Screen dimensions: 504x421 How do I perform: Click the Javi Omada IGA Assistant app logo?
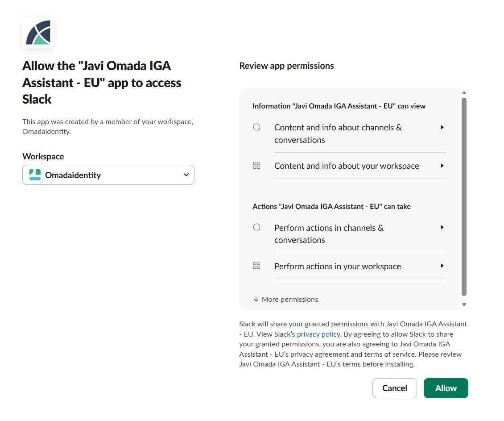click(37, 33)
